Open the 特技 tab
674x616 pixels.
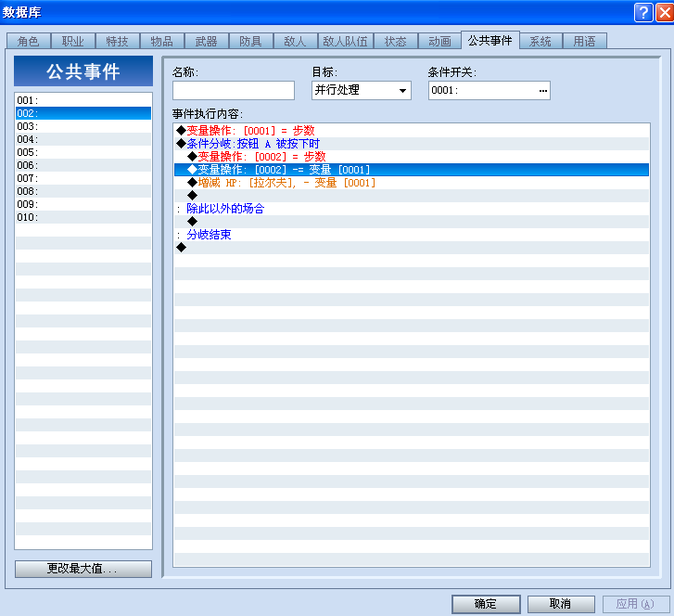(x=118, y=42)
